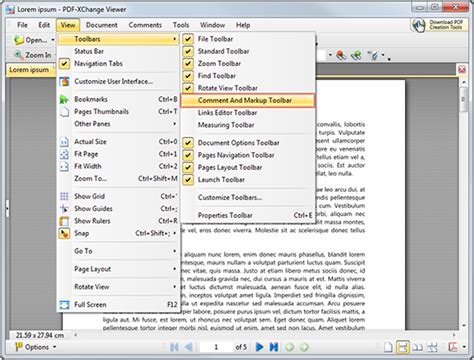Click the Show Rulers icon
Viewport: 474px width, 360px height.
pyautogui.click(x=64, y=221)
